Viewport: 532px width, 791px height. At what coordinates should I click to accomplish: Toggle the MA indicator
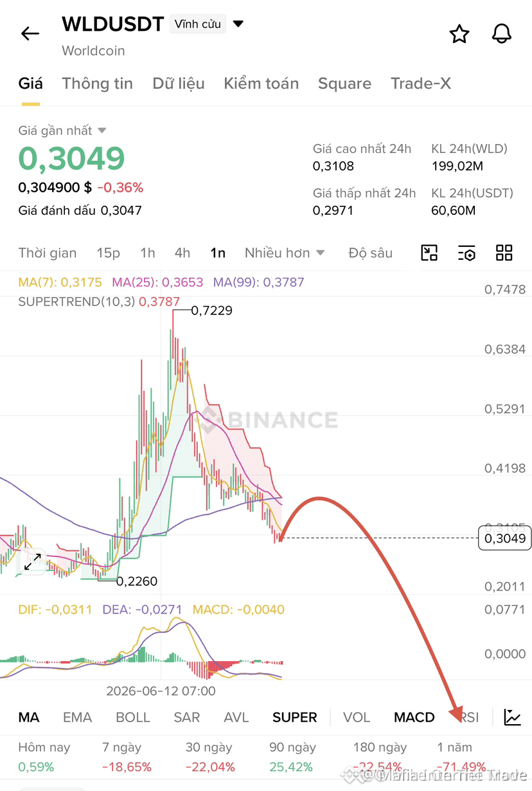[28, 717]
